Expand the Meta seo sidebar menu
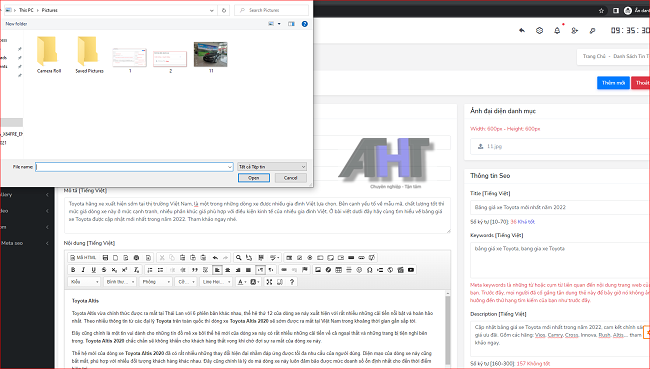This screenshot has width=650, height=369. (25, 243)
